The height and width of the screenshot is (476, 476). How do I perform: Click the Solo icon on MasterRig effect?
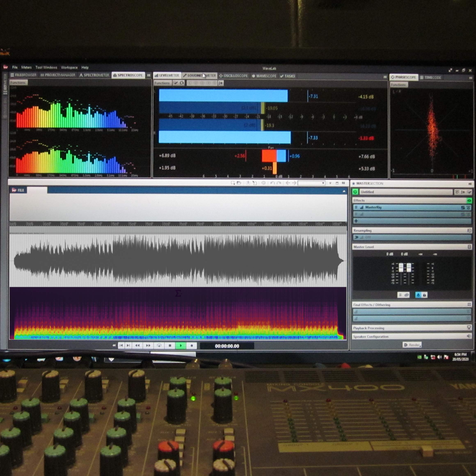[463, 208]
